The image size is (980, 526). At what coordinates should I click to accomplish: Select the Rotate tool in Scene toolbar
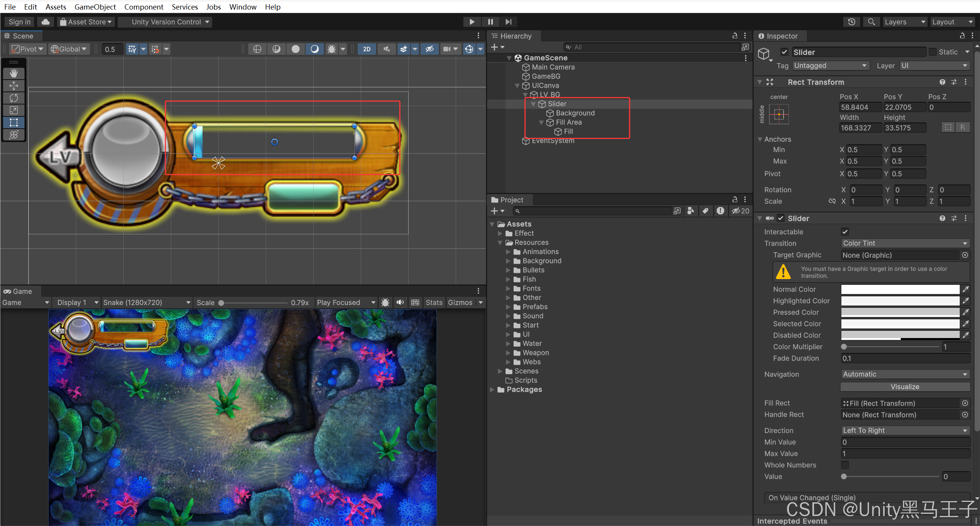point(14,98)
